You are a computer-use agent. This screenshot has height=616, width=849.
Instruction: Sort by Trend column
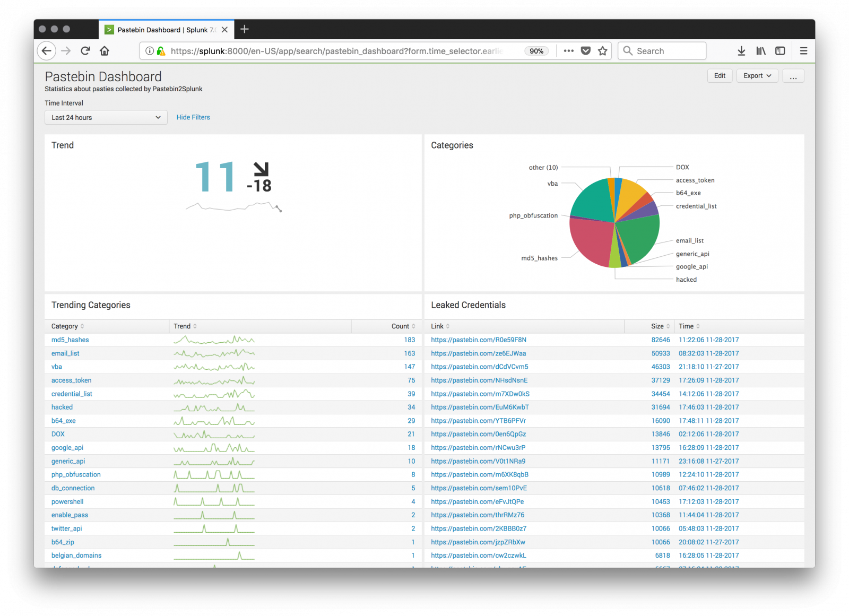[x=185, y=326]
